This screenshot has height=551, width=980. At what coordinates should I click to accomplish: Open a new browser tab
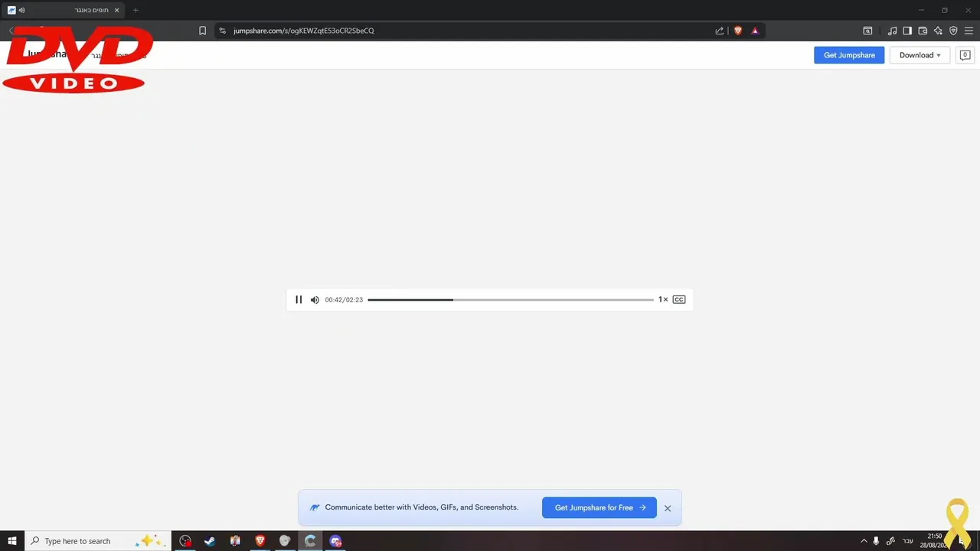coord(136,10)
